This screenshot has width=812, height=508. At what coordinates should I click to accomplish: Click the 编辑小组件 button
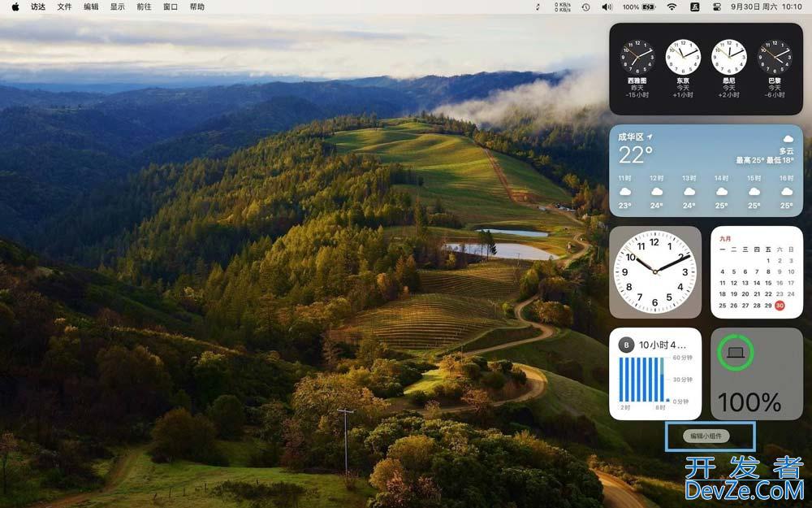706,436
